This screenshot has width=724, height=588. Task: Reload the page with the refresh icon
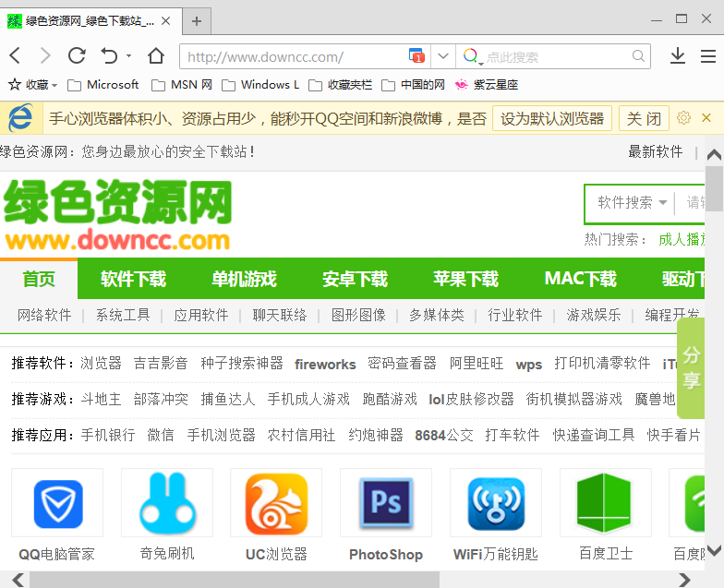(x=77, y=55)
